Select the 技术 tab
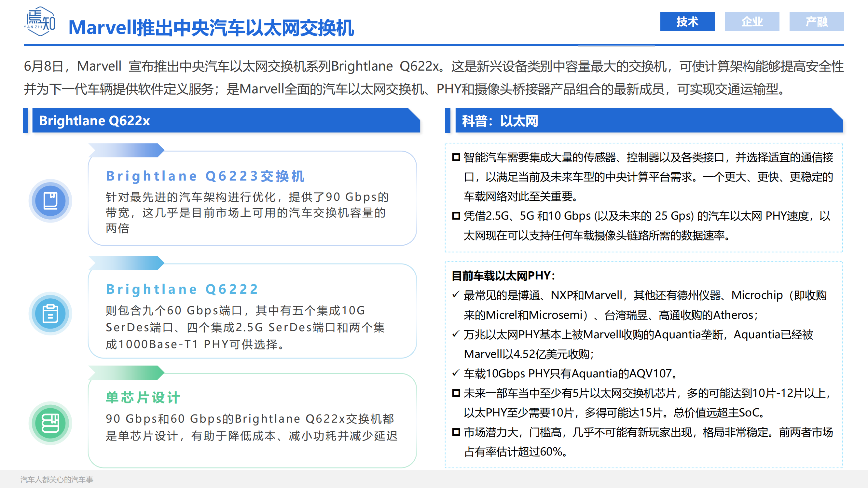868x488 pixels. (687, 21)
